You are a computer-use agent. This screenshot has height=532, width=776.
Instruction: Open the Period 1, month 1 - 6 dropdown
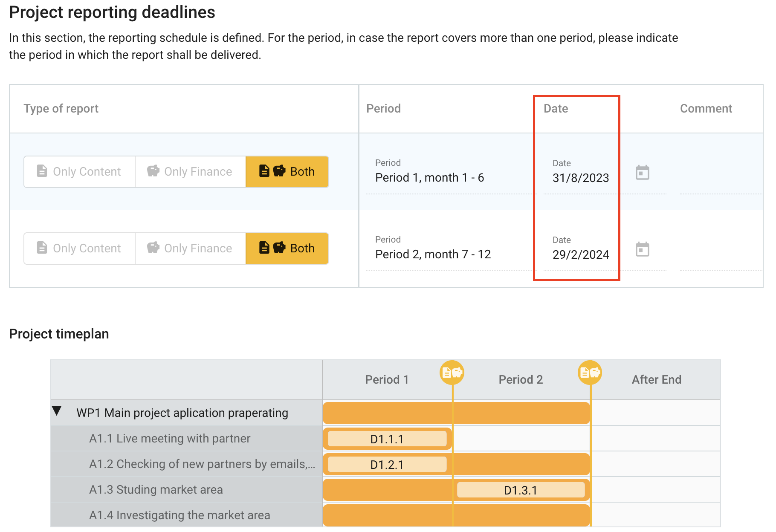(448, 178)
